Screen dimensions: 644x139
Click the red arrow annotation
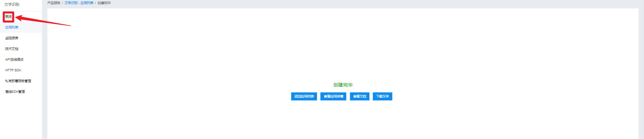tap(43, 20)
